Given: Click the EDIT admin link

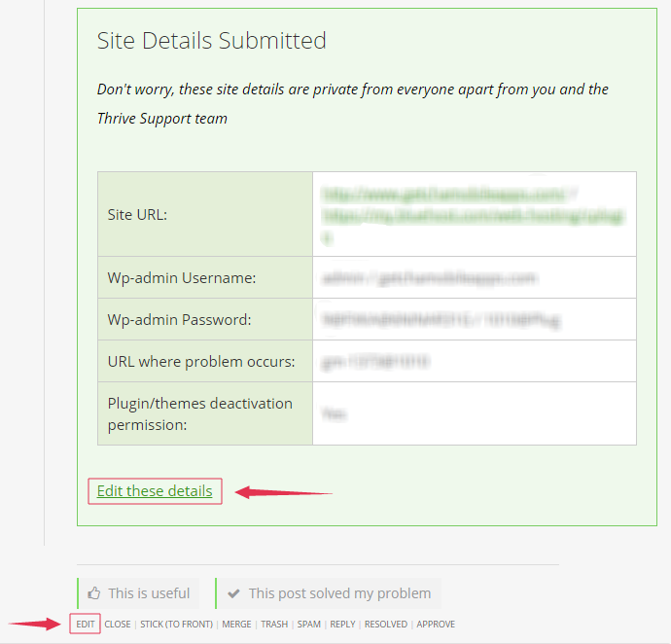Looking at the screenshot, I should (x=86, y=624).
